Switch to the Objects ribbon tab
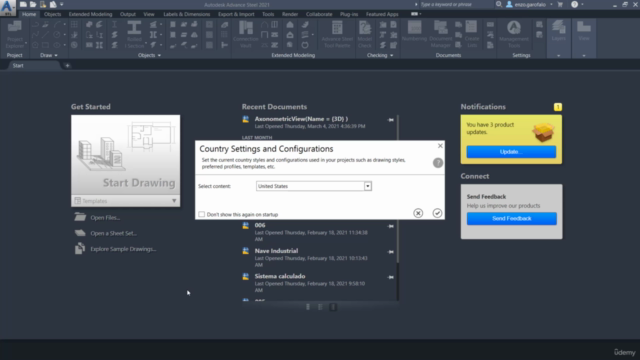Image resolution: width=640 pixels, height=360 pixels. (x=52, y=14)
